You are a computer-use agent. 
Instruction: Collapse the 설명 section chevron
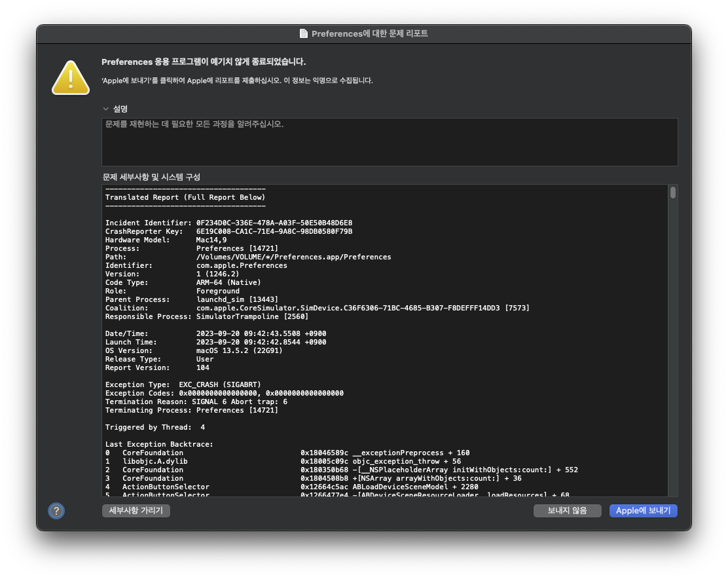coord(106,109)
